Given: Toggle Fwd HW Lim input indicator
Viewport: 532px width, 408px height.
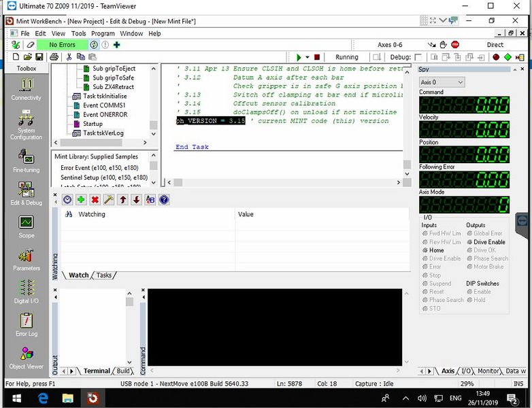Looking at the screenshot, I should [x=425, y=233].
